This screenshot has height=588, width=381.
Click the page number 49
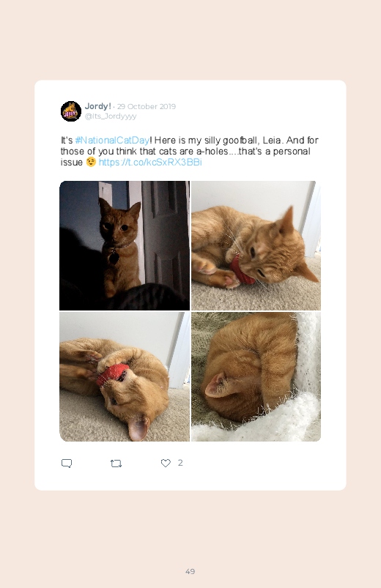(x=190, y=571)
